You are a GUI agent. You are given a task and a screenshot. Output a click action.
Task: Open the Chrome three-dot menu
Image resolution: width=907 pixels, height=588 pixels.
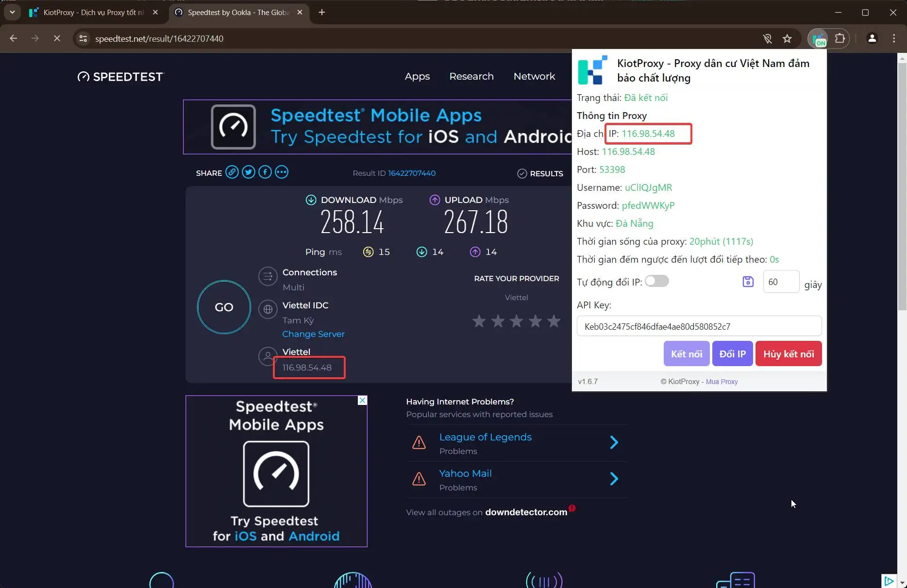pos(894,38)
